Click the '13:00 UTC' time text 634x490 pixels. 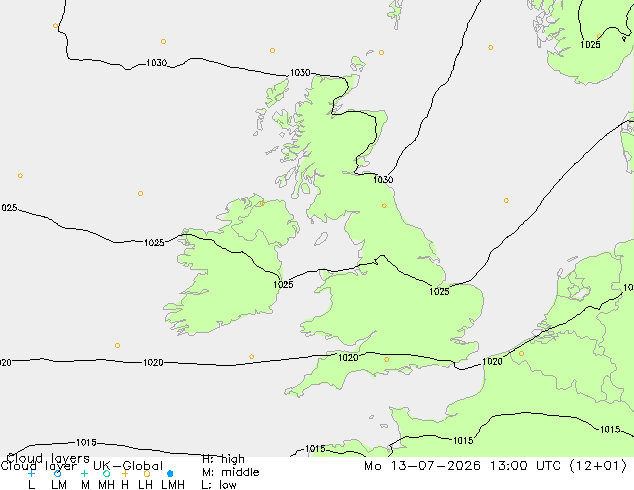525,466
